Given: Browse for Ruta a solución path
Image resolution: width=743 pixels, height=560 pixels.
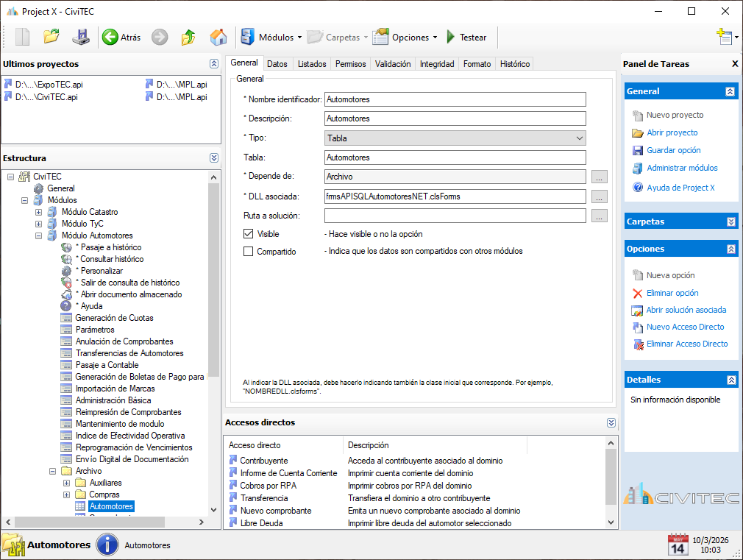Looking at the screenshot, I should [x=600, y=216].
